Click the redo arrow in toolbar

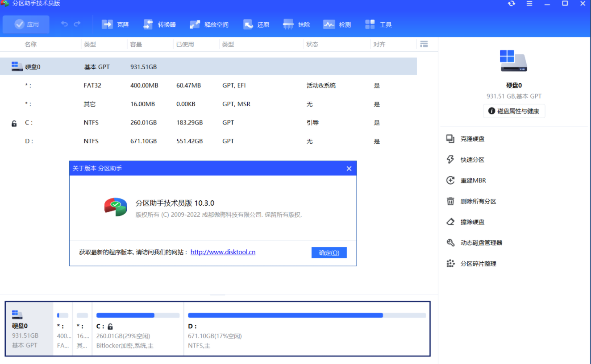click(77, 24)
